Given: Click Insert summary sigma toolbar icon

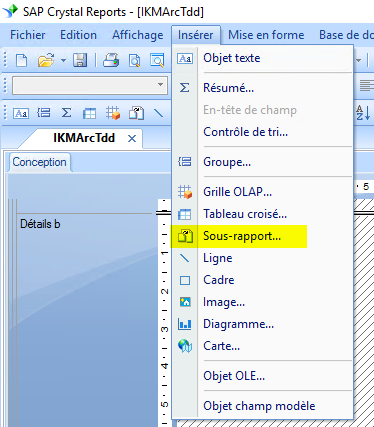Looking at the screenshot, I should click(x=66, y=113).
